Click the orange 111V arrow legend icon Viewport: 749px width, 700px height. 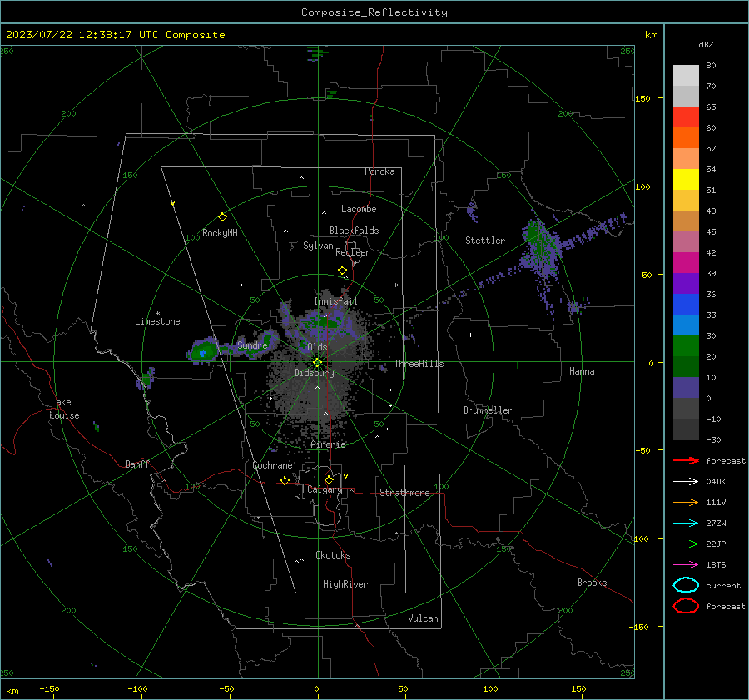pos(686,502)
